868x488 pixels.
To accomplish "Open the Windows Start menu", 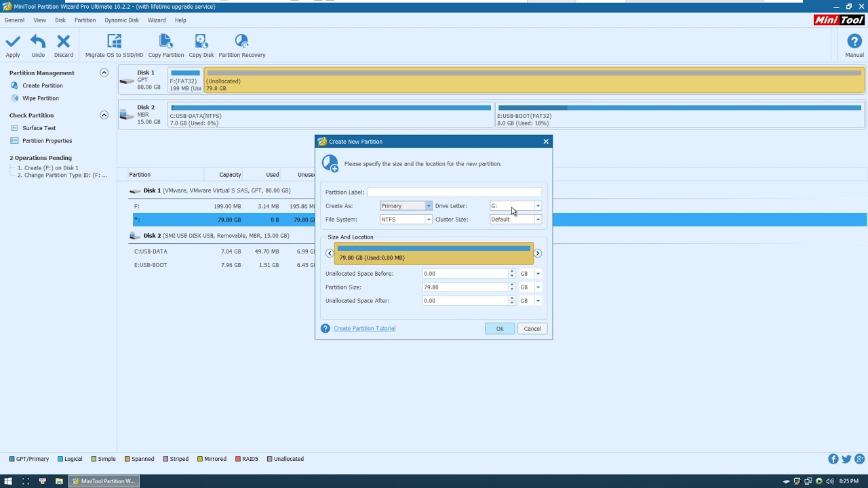I will pyautogui.click(x=8, y=481).
